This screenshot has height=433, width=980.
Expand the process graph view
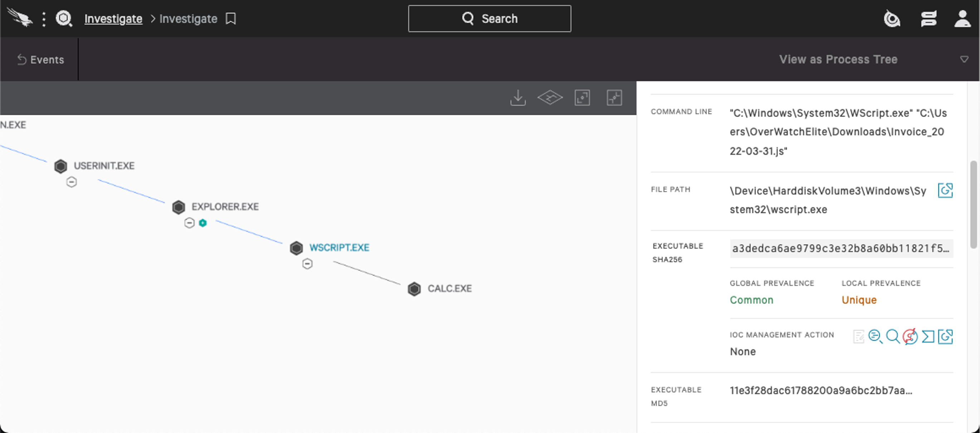pyautogui.click(x=582, y=98)
